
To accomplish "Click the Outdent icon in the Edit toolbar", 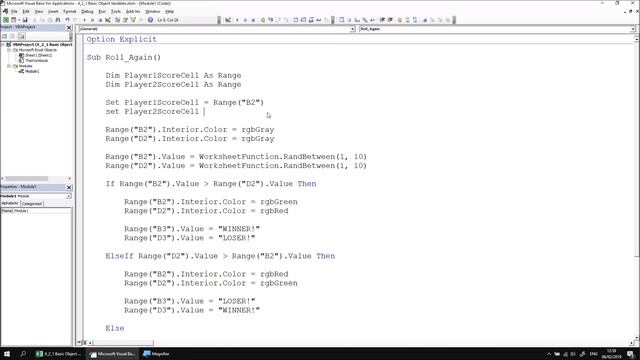I will (x=390, y=20).
